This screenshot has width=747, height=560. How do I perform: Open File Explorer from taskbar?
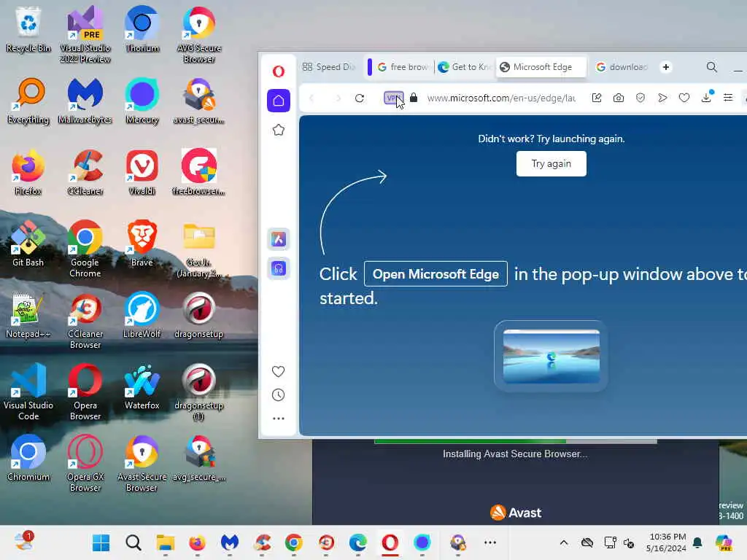pos(166,542)
